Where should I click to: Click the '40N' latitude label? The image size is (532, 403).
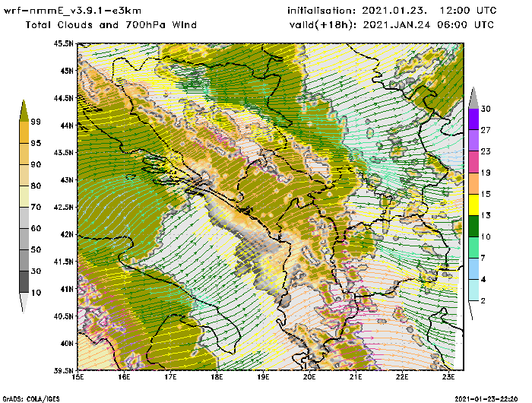pos(67,343)
